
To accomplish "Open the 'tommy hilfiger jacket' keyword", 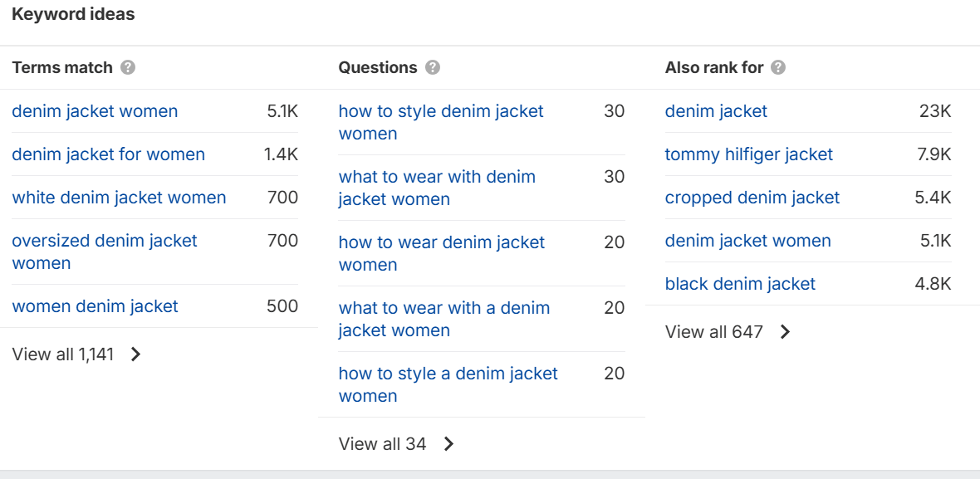I will pyautogui.click(x=748, y=154).
